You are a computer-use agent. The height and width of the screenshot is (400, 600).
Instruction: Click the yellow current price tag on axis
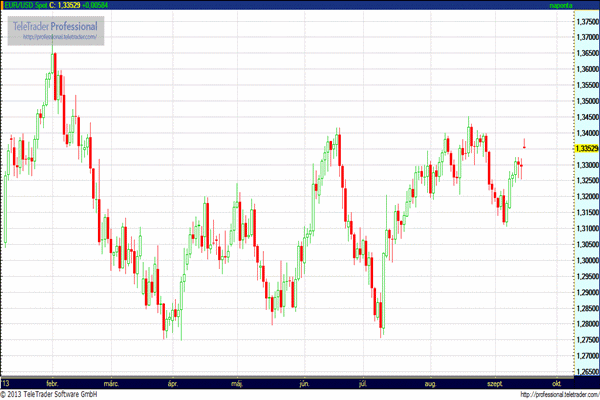point(573,148)
